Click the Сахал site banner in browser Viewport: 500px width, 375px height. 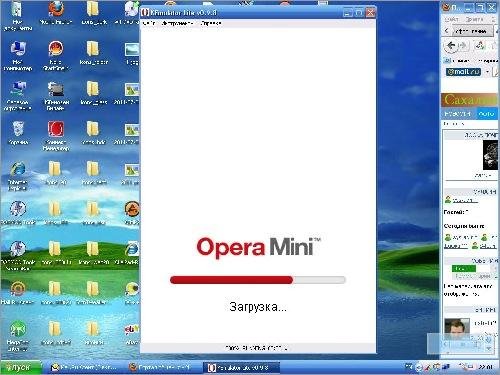470,100
